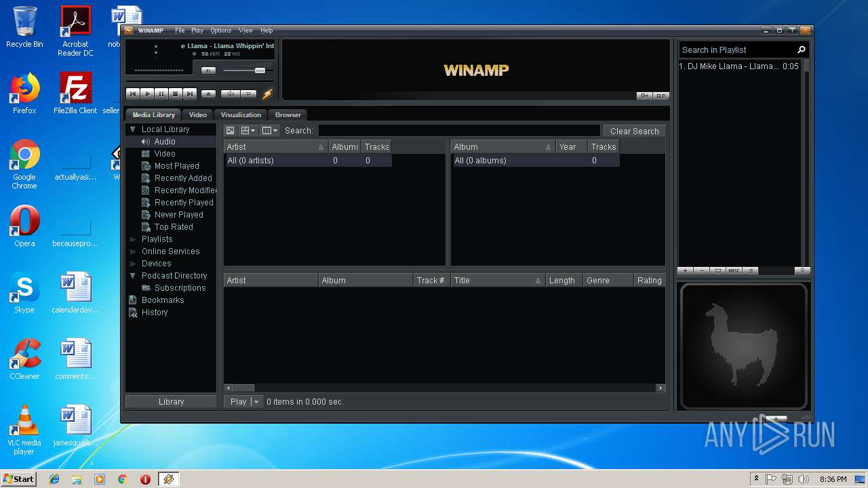Switch to the Media Library tab
The width and height of the screenshot is (868, 488).
pyautogui.click(x=153, y=115)
